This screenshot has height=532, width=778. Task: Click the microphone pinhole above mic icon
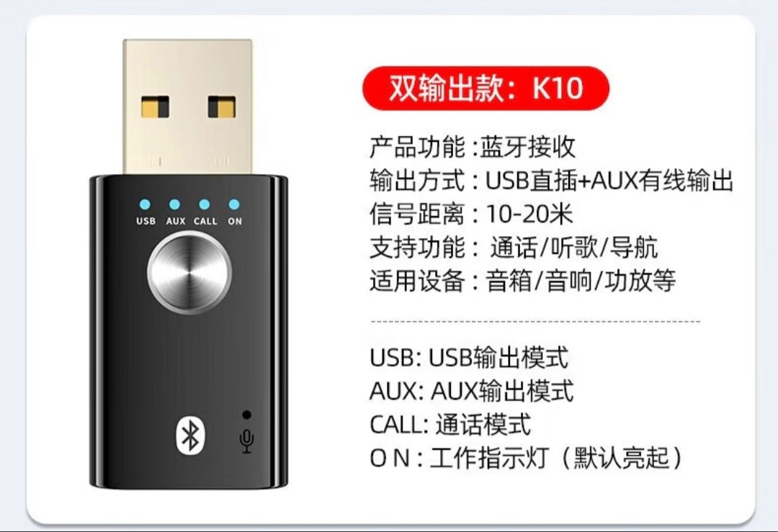point(246,415)
